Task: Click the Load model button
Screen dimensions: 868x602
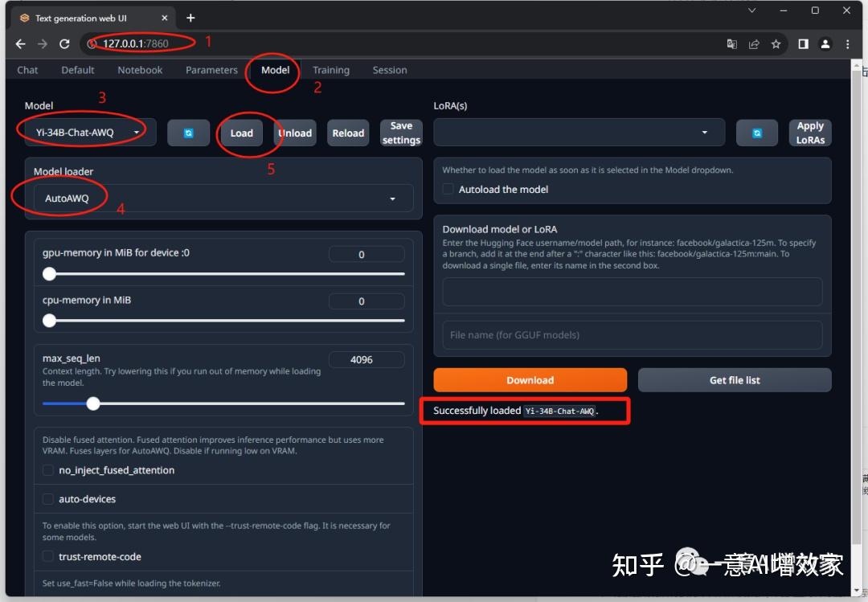Action: click(241, 133)
